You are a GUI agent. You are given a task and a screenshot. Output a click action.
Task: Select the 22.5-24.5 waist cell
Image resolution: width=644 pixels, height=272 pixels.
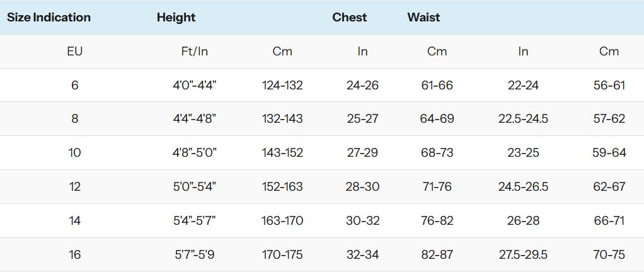pyautogui.click(x=523, y=118)
